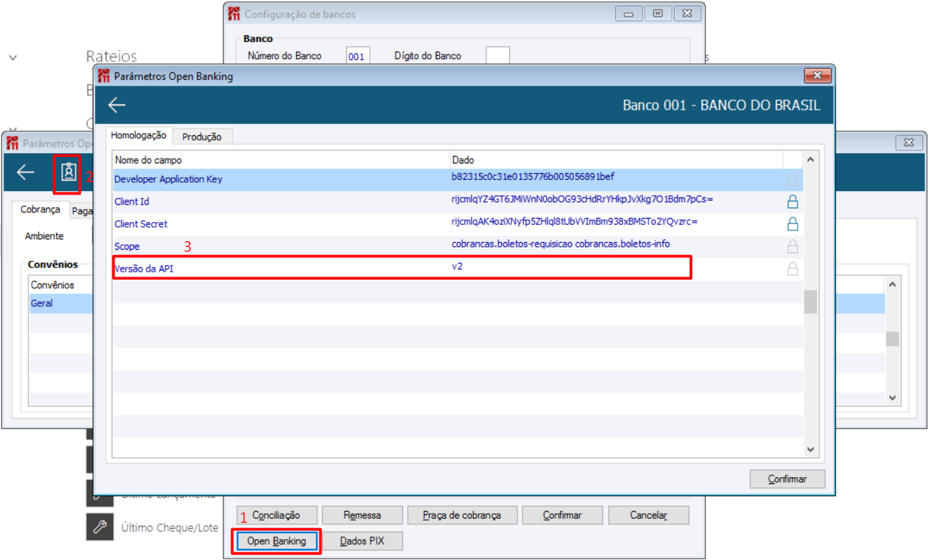Maximize the Configuração de bancos window
Image resolution: width=930 pixels, height=560 pixels.
tap(658, 13)
